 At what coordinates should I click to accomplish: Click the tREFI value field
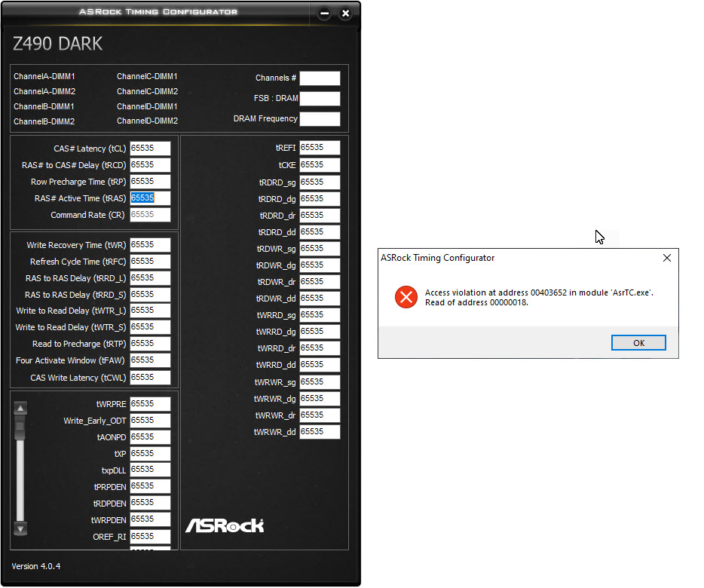pos(320,147)
